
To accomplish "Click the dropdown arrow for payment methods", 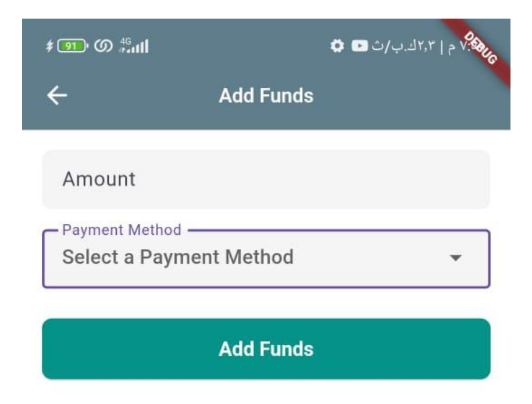I will (x=456, y=258).
